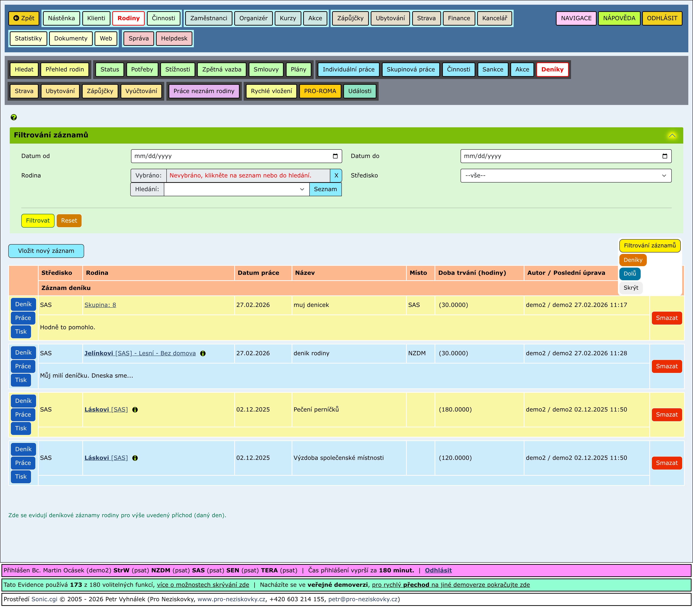Screen dimensions: 693x616
Task: Click the green help question mark icon
Action: point(14,117)
